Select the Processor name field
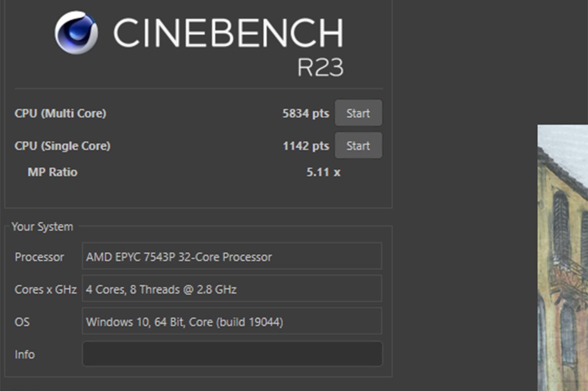This screenshot has height=391, width=588. [x=232, y=256]
